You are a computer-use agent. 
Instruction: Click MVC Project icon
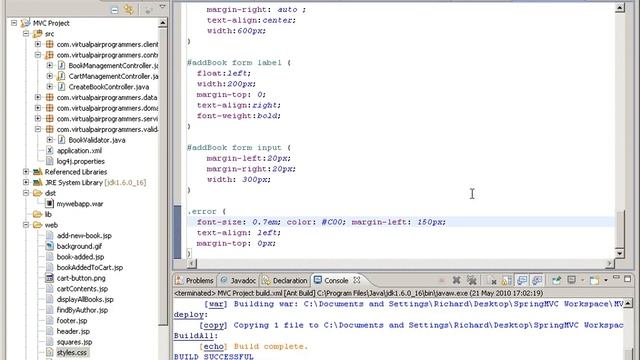(26, 23)
